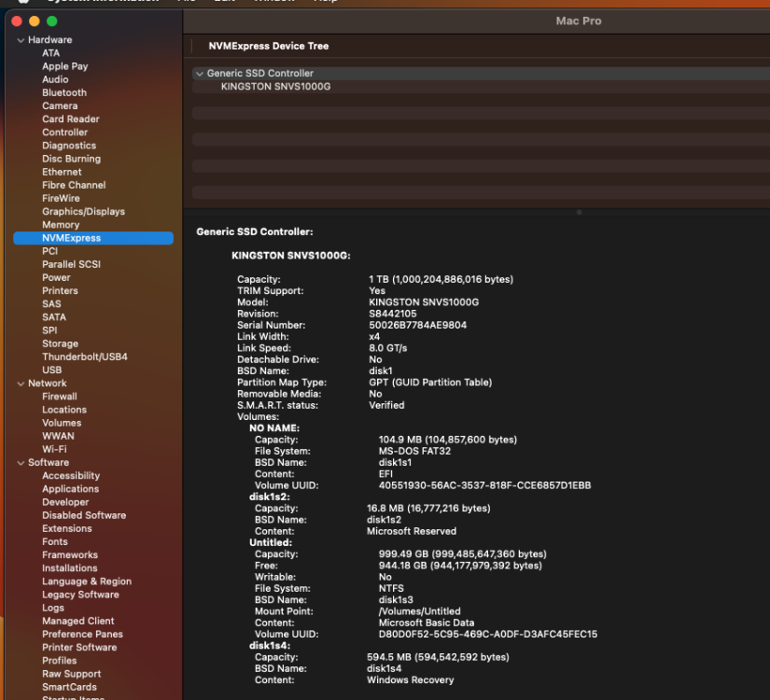Select Audio in Hardware list

[55, 79]
